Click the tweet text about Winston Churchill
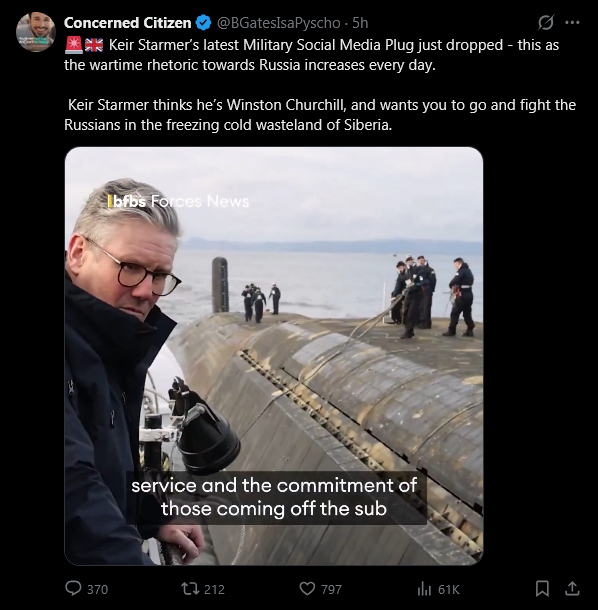 (320, 115)
